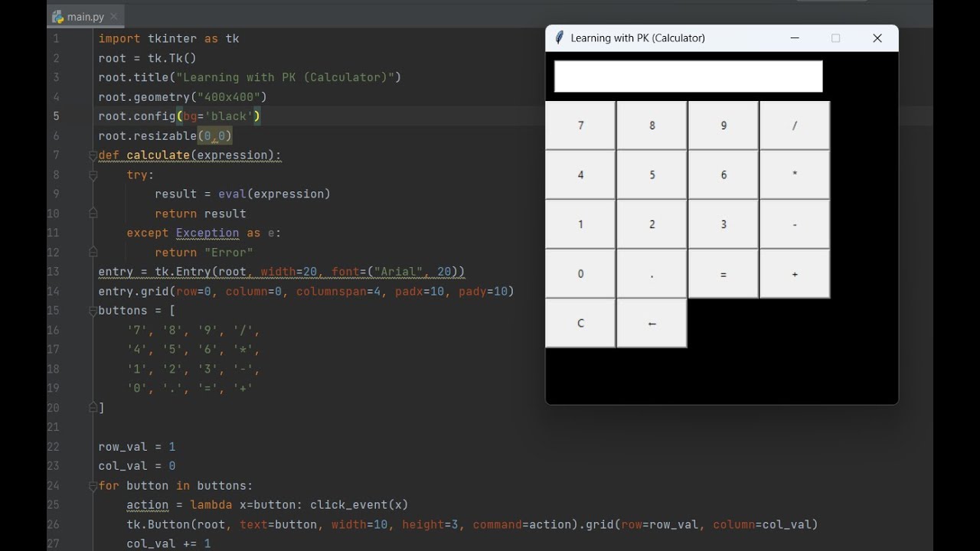Click the fold-end marker beside 'return result'
This screenshot has height=551, width=980.
click(93, 214)
